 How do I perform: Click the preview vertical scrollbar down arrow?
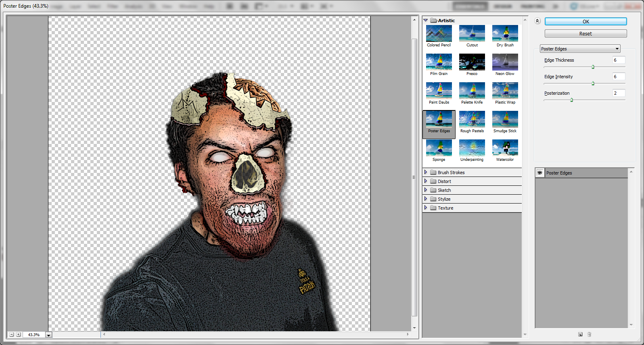pyautogui.click(x=414, y=328)
